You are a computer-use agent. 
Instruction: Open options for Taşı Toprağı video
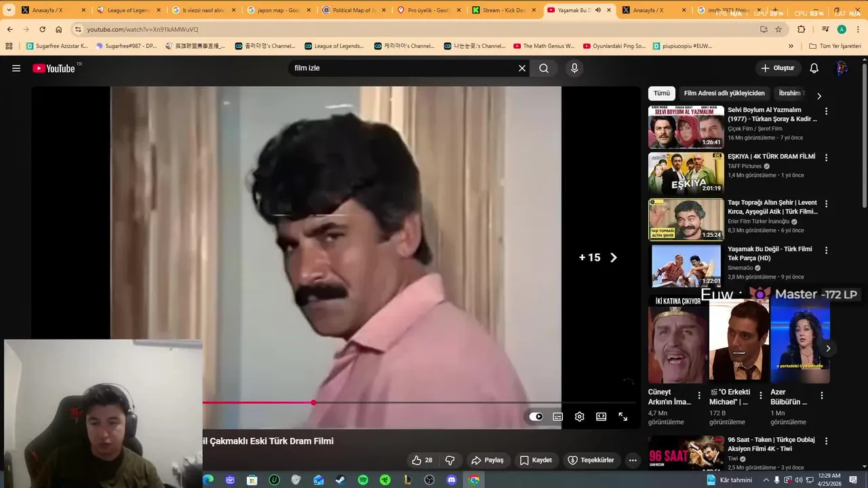coord(826,203)
